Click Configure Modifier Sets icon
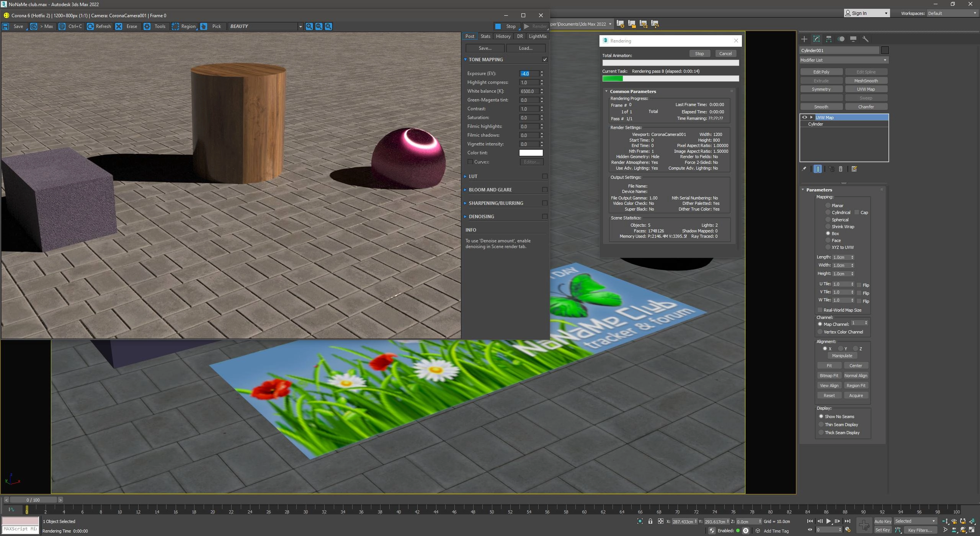The height and width of the screenshot is (536, 980). click(x=854, y=169)
